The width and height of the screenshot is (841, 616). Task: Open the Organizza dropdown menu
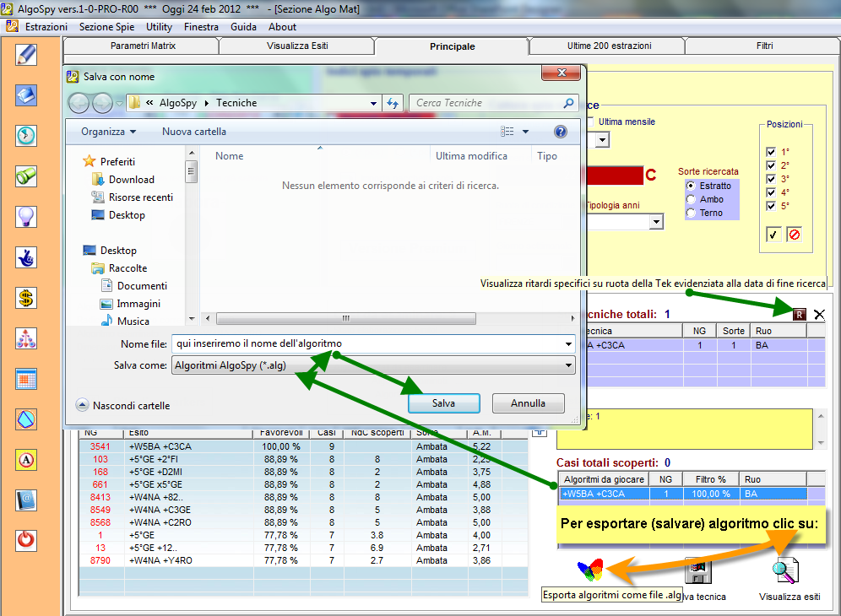108,132
